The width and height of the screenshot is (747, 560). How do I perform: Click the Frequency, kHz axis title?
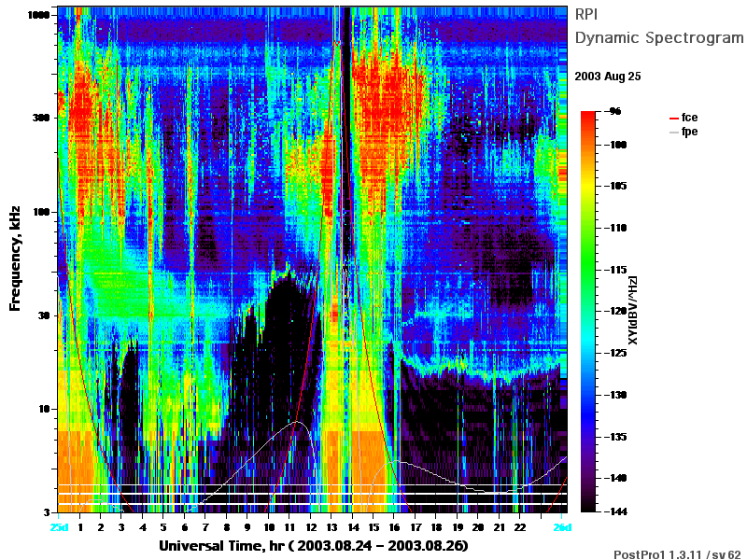[15, 259]
